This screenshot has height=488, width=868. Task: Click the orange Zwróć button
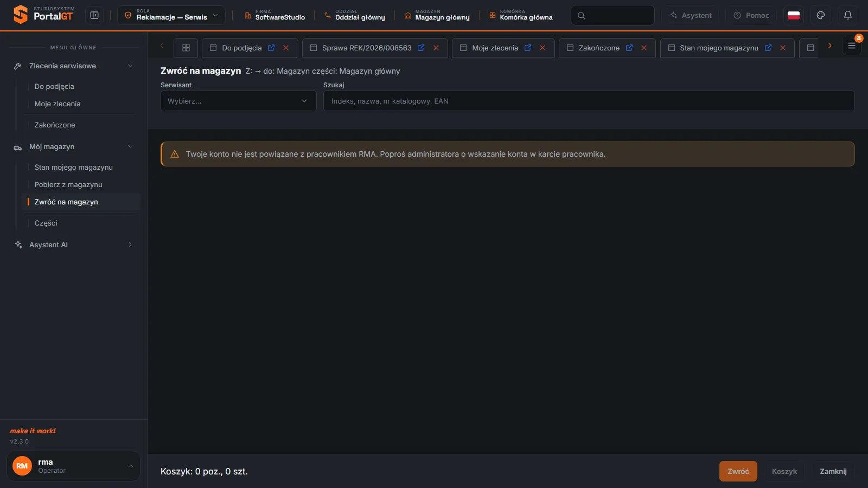(x=738, y=471)
